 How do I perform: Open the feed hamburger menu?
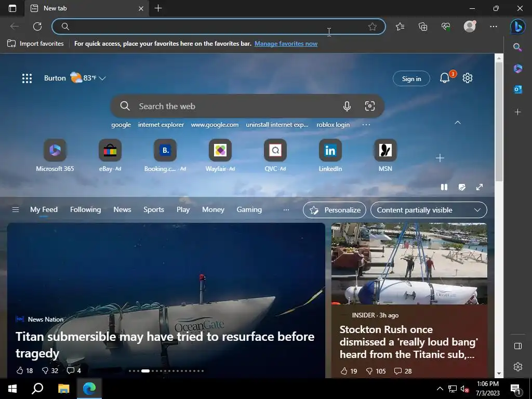[x=15, y=210]
